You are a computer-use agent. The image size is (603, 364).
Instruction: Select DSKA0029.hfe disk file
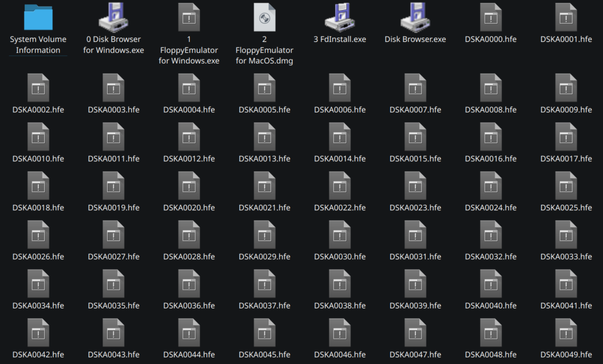264,234
